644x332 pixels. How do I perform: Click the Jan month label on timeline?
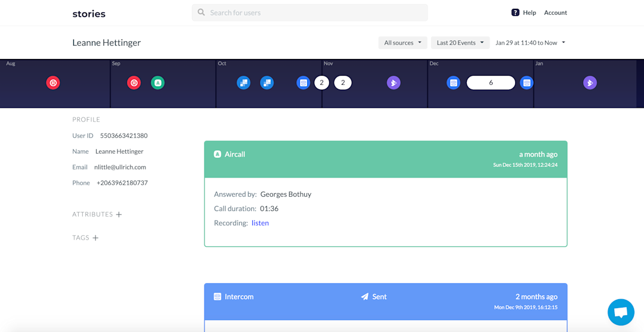(539, 64)
